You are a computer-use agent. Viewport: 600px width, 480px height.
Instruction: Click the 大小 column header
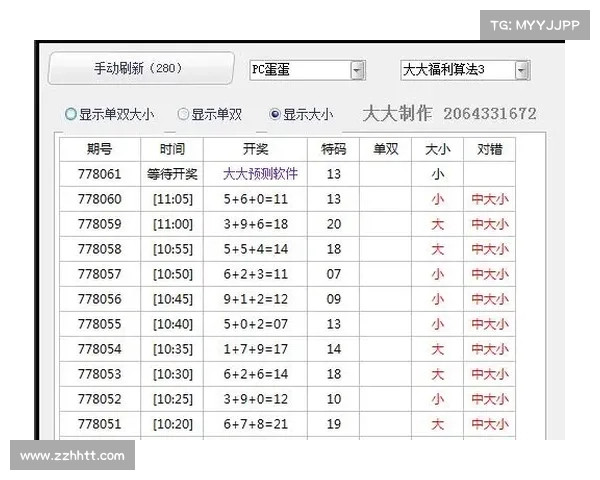437,149
